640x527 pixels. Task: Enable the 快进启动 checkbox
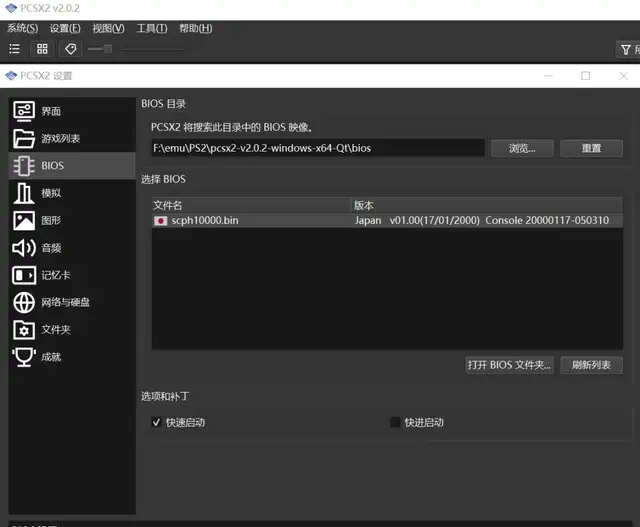click(395, 422)
